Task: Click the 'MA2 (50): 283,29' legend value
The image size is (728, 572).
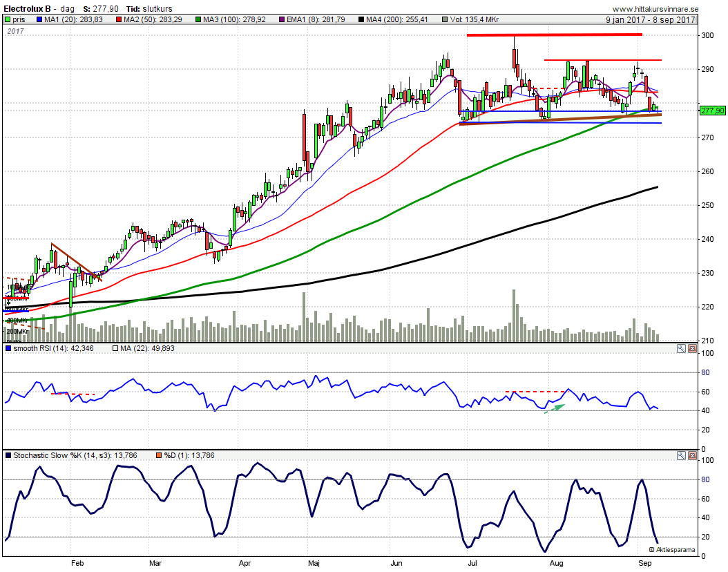Action: tap(153, 19)
